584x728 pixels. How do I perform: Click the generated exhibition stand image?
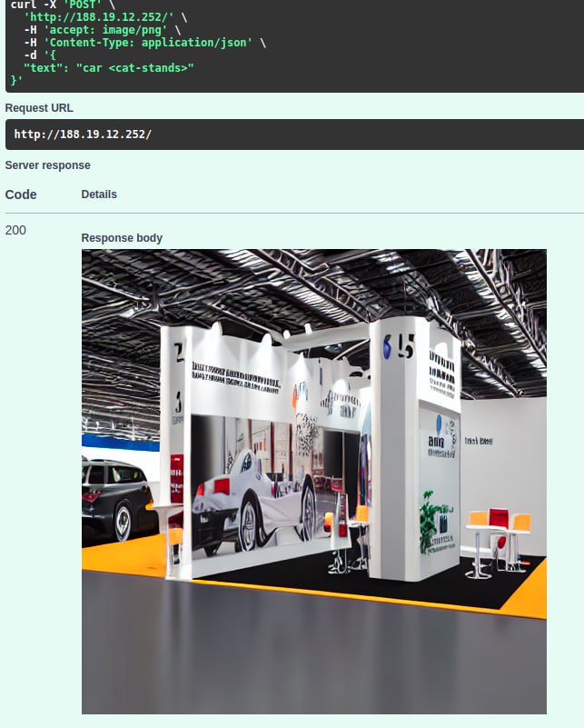point(314,482)
